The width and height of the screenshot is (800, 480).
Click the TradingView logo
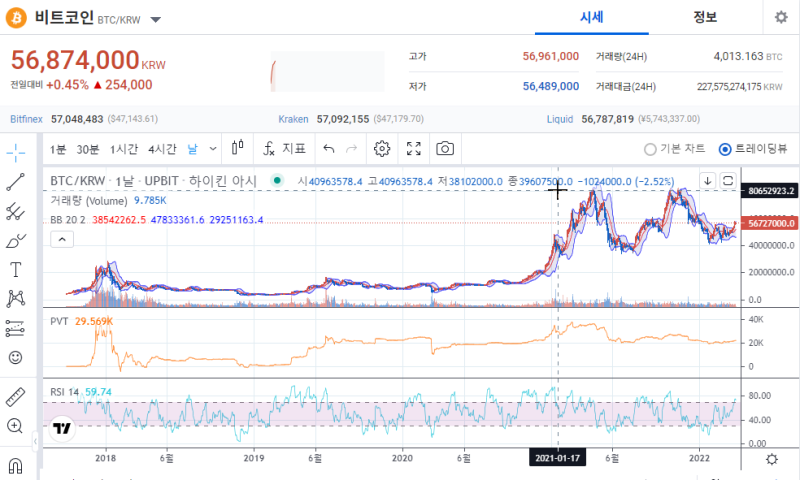tap(62, 428)
